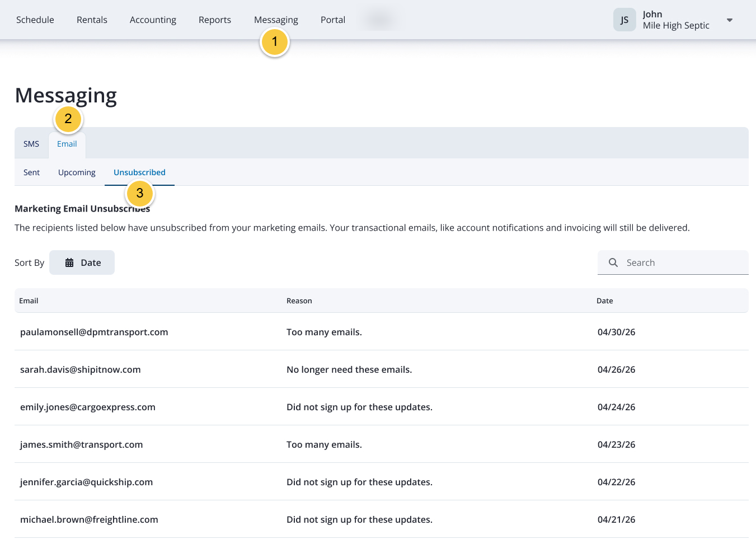Open the Portal page

pyautogui.click(x=333, y=20)
